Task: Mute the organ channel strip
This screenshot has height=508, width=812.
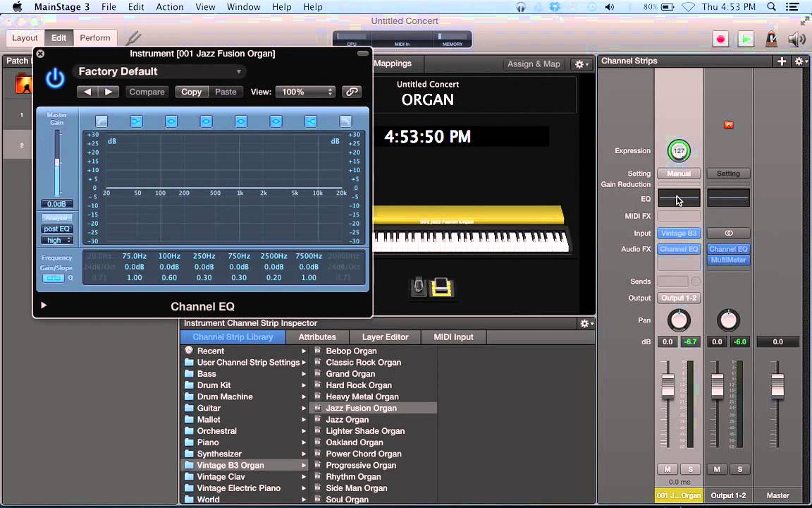Action: pyautogui.click(x=668, y=469)
